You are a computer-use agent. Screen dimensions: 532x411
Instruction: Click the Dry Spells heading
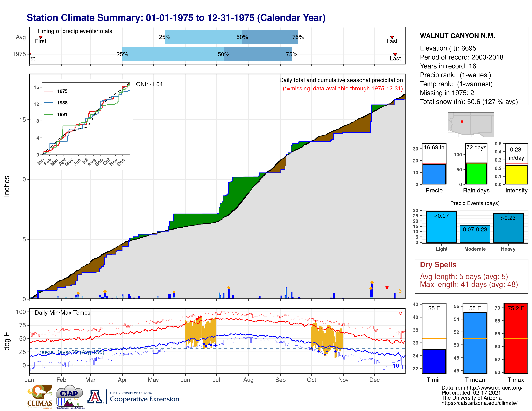click(x=438, y=265)
